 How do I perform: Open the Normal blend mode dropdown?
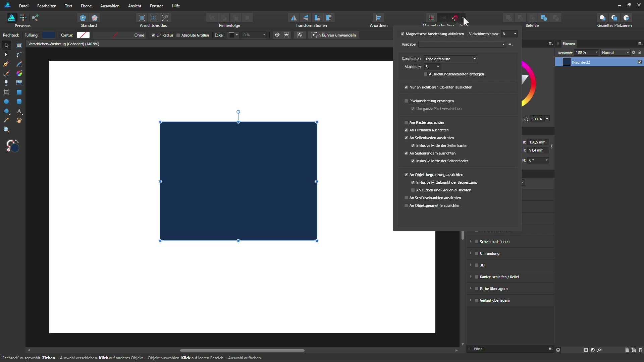point(615,53)
